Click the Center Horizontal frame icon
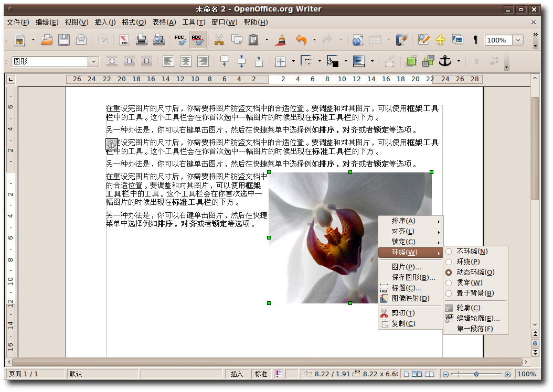553x392 pixels. pos(186,61)
